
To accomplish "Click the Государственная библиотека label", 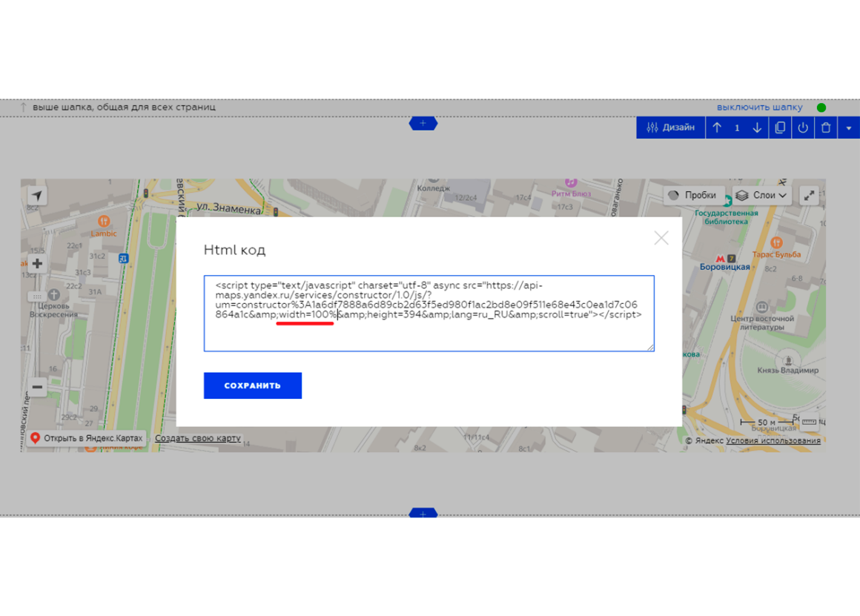I will [726, 217].
